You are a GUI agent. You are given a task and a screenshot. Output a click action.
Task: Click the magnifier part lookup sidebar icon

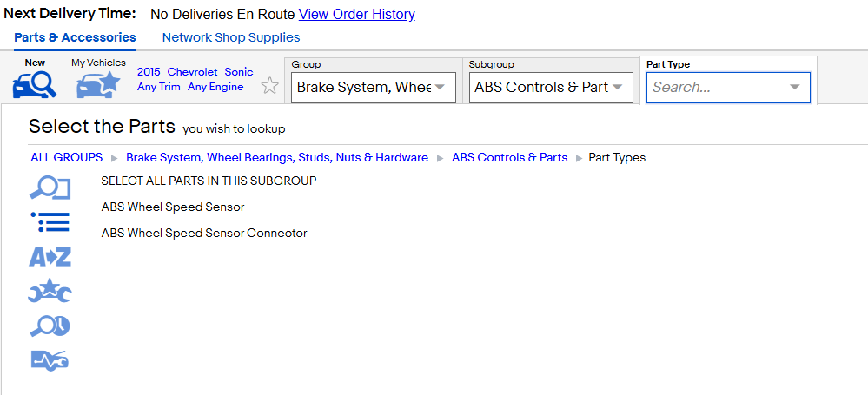pos(50,188)
